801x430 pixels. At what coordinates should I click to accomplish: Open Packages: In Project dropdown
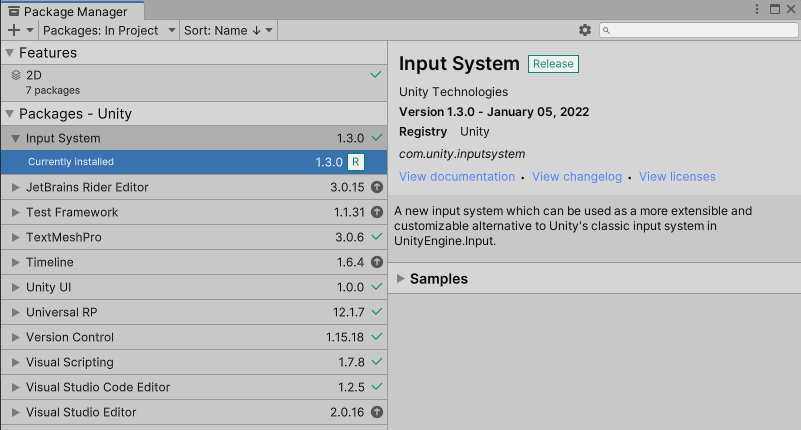[109, 31]
